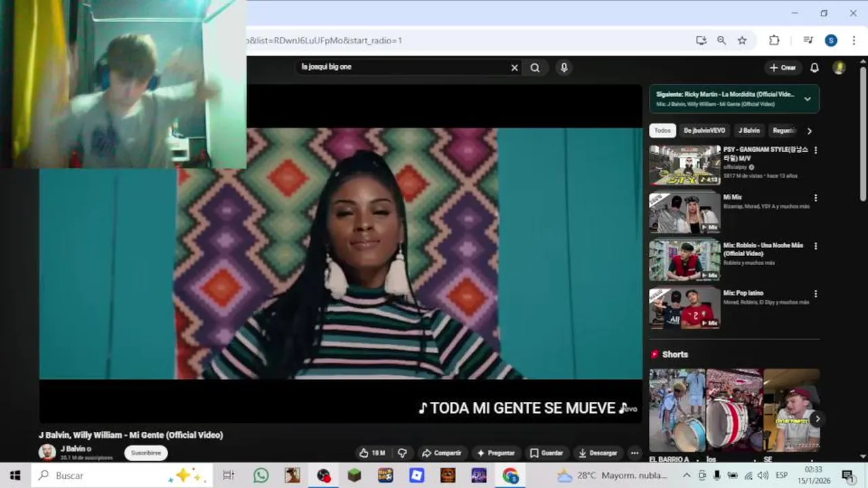
Task: Open Minecraft block icon in taskbar
Action: [354, 476]
